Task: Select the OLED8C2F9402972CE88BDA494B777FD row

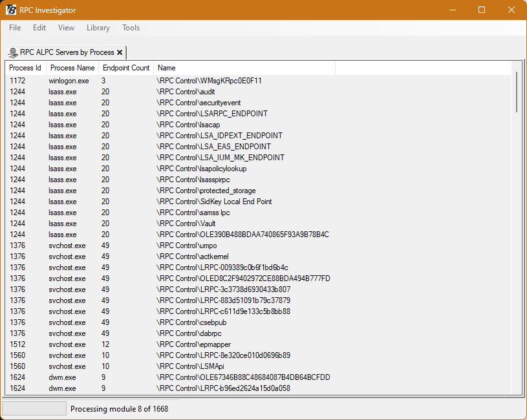Action: pyautogui.click(x=258, y=278)
